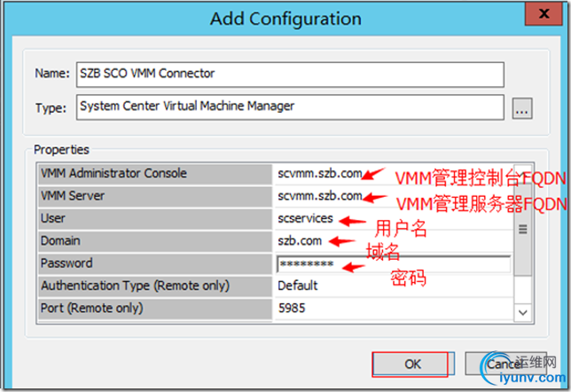
Task: Click the VMM Administrator Console value field
Action: [x=394, y=174]
